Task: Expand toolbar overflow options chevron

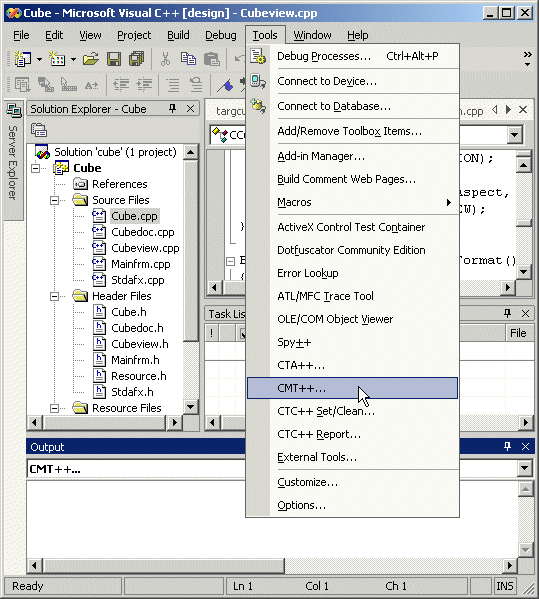Action: 528,59
